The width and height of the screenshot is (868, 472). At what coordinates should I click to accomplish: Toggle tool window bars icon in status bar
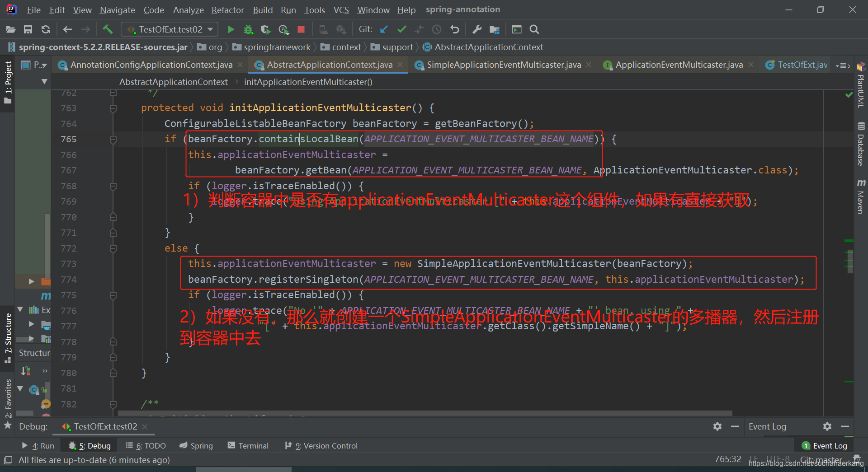pos(8,460)
